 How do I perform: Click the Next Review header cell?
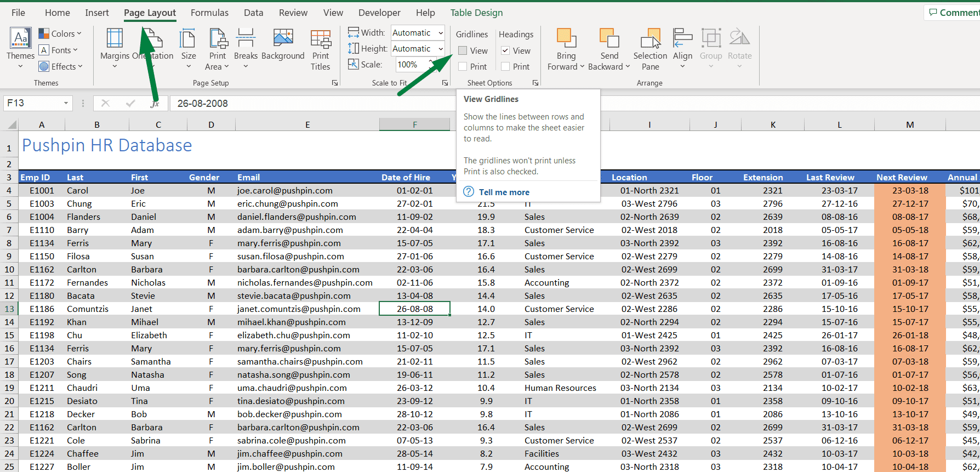click(902, 177)
